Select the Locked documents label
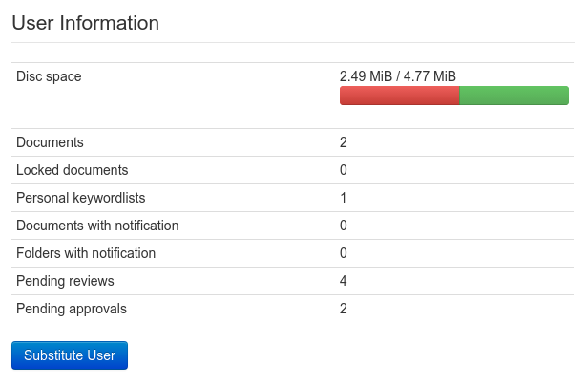588x387 pixels. tap(73, 170)
